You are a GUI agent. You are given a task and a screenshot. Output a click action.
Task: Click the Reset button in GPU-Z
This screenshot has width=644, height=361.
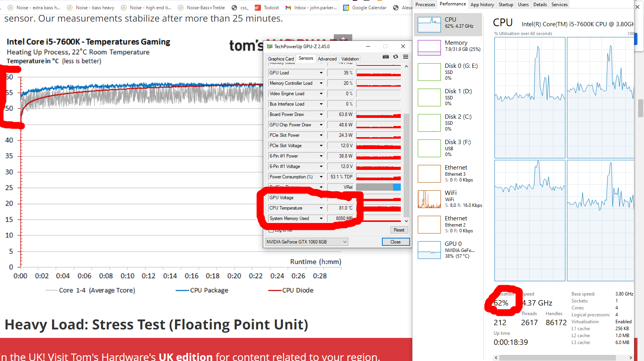click(x=399, y=230)
